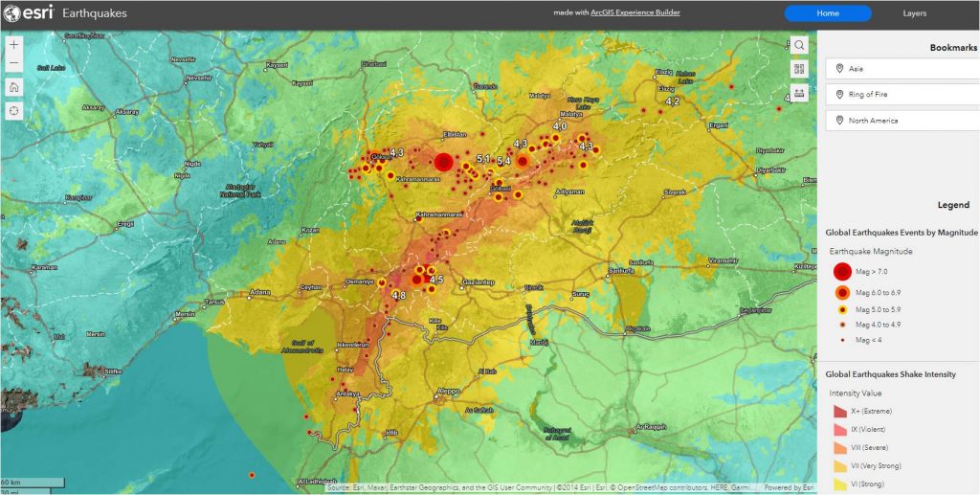This screenshot has height=495, width=980.
Task: Click the find my location icon
Action: tap(14, 110)
